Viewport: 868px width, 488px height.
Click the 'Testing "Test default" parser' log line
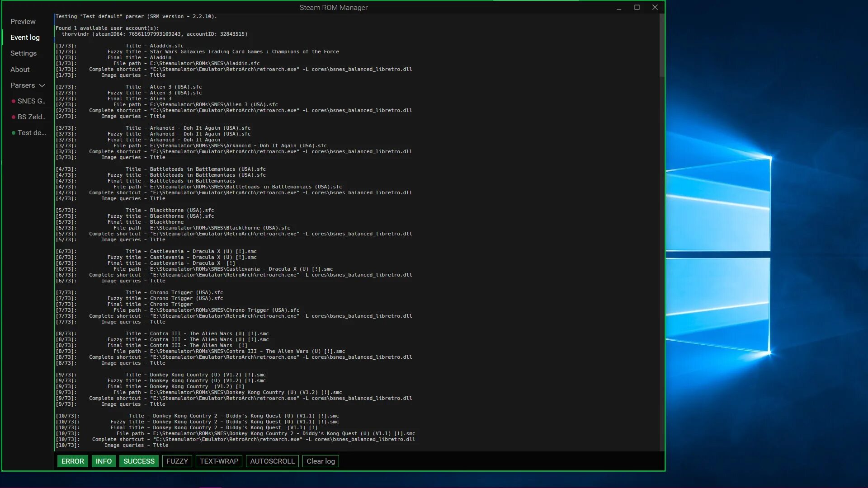click(136, 16)
